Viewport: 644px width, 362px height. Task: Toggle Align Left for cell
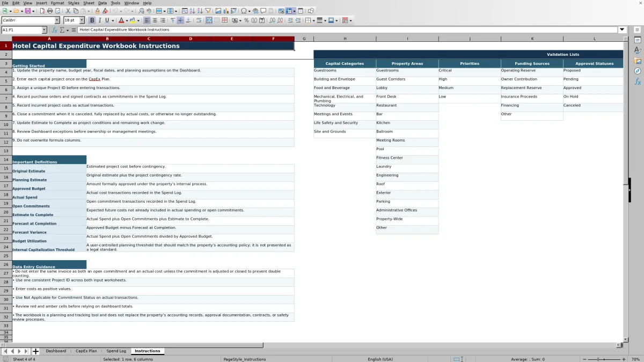point(147,20)
